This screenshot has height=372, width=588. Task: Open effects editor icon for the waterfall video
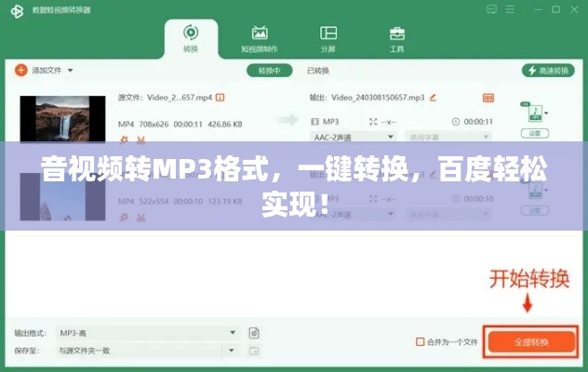pos(124,140)
